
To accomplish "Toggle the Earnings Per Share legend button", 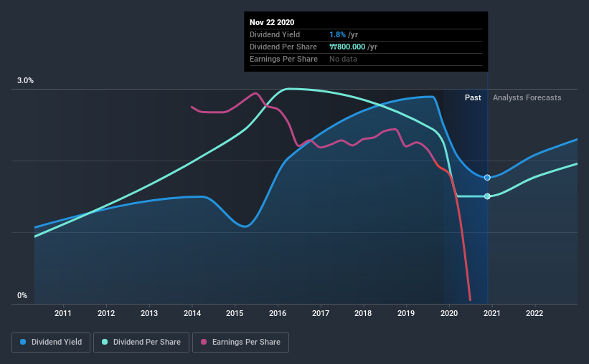I will pos(240,343).
